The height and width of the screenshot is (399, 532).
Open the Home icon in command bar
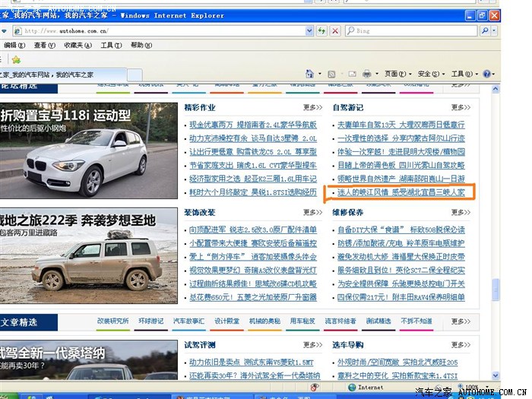[x=310, y=74]
